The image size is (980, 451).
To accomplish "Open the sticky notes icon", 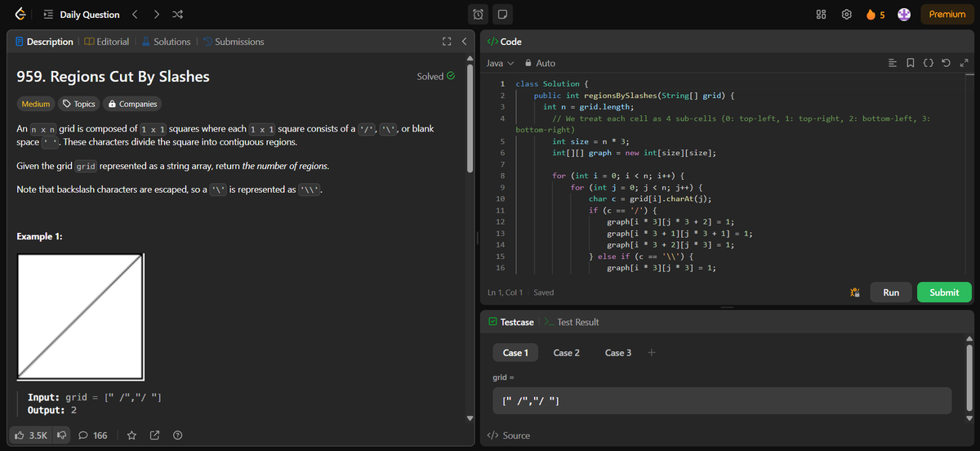I will tap(502, 15).
